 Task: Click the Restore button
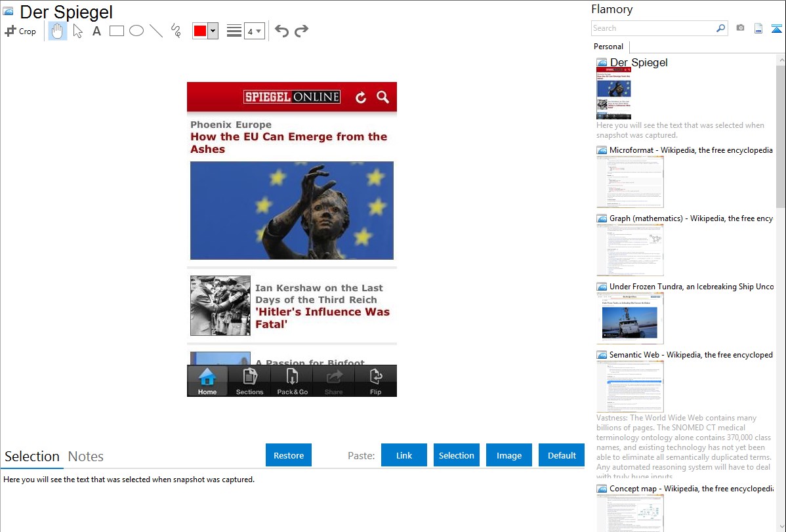pos(289,455)
